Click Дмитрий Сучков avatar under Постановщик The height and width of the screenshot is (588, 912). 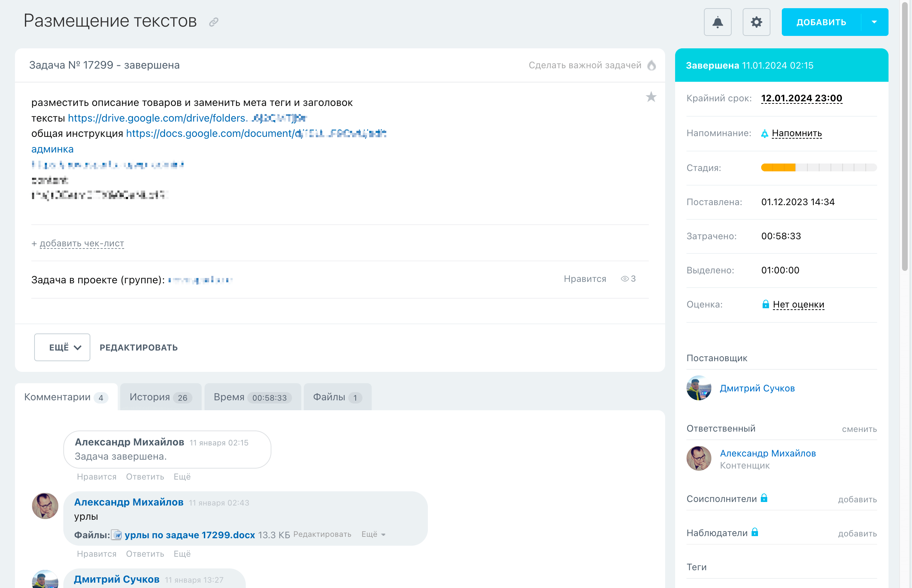pyautogui.click(x=699, y=388)
